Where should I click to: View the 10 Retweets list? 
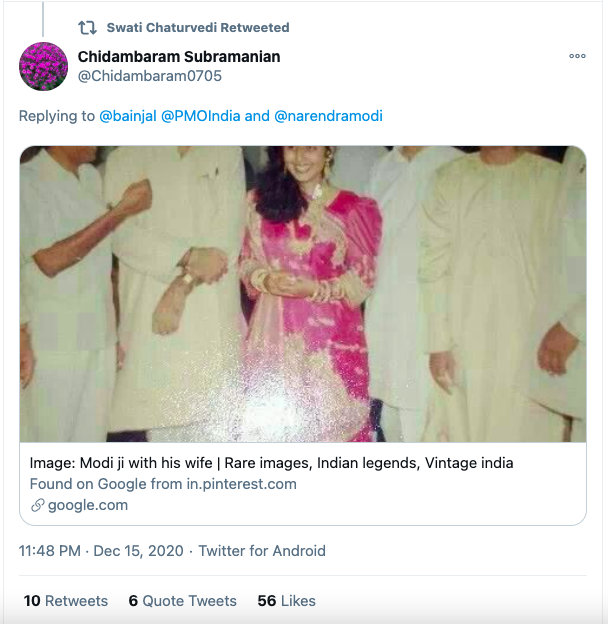(x=65, y=601)
